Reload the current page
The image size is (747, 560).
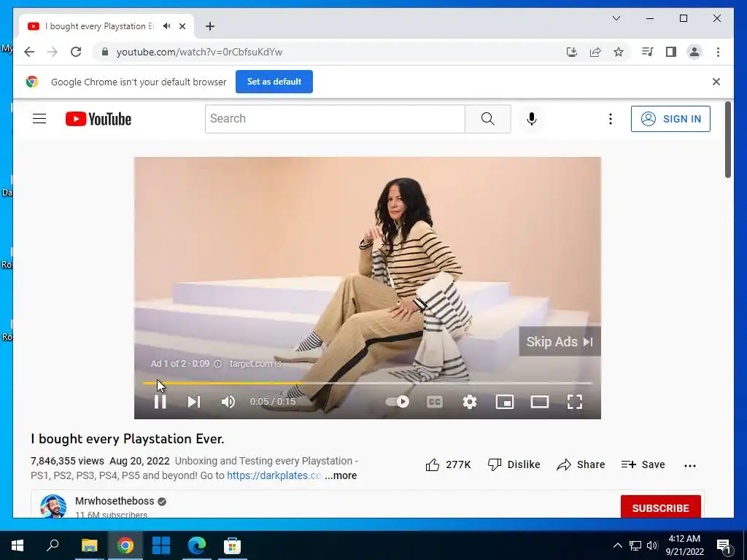tap(76, 52)
